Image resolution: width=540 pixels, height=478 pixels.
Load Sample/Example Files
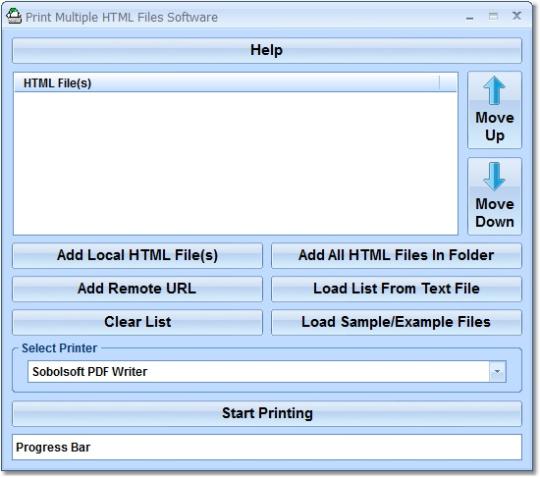pos(396,322)
